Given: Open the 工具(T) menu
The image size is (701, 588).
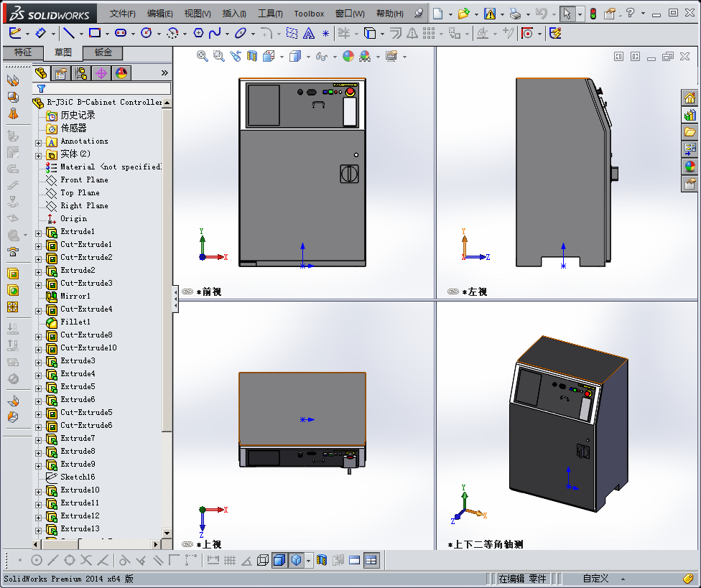Looking at the screenshot, I should point(270,14).
